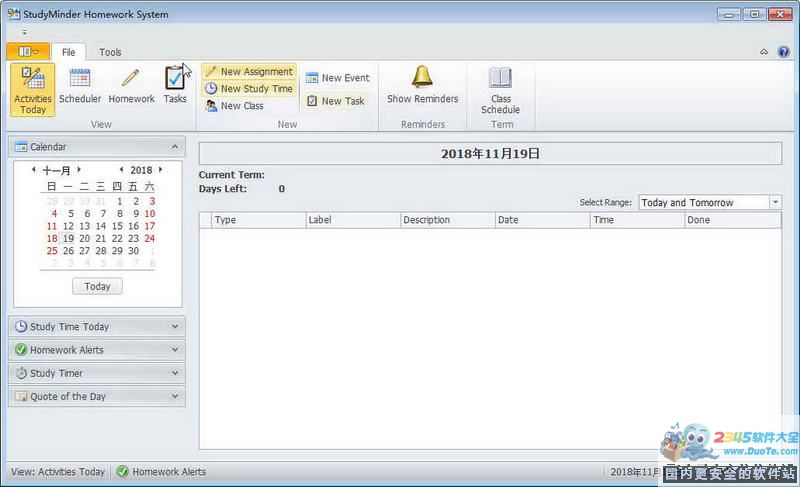Open the Class Schedule book icon
800x487 pixels.
click(500, 78)
